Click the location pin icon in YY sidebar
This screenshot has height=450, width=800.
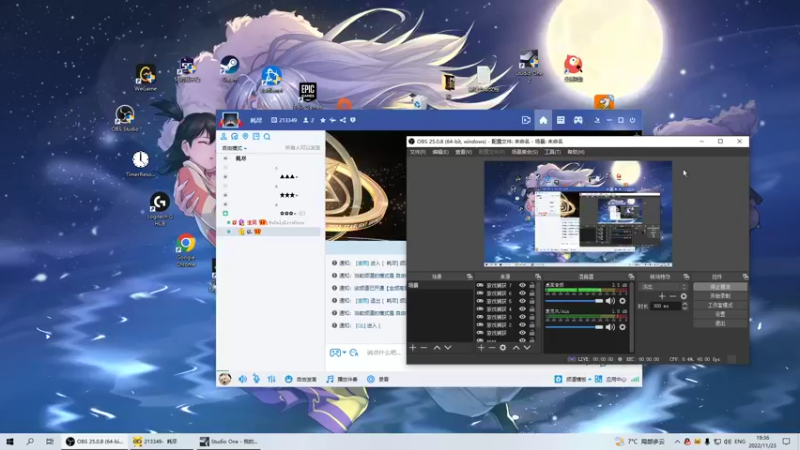pos(245,137)
